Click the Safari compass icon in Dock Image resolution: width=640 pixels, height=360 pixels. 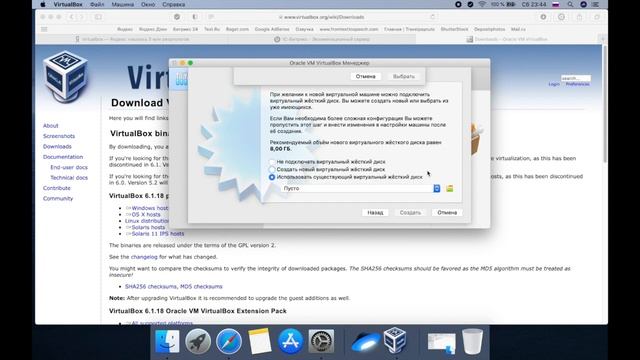pos(229,341)
